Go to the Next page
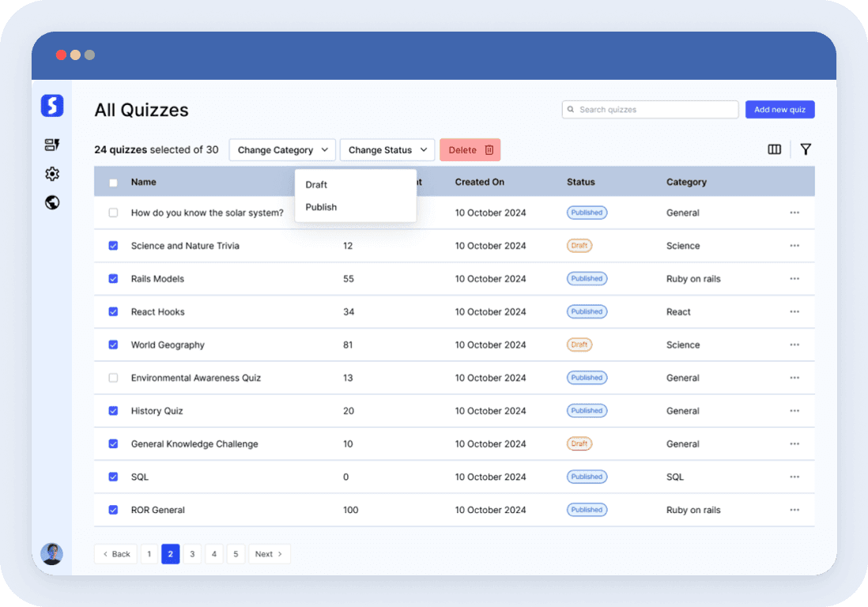 [269, 554]
